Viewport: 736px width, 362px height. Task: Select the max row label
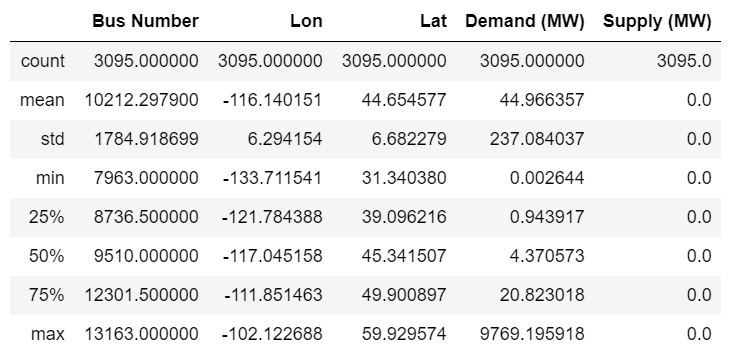(48, 334)
